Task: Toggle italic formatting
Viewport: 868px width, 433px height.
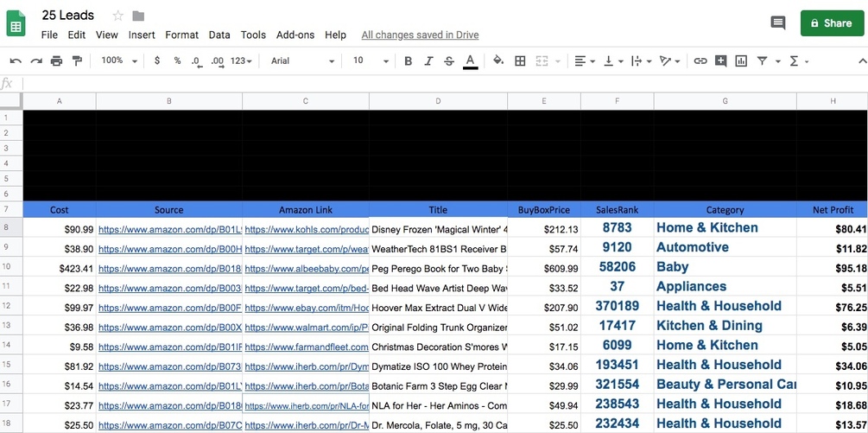Action: click(428, 60)
